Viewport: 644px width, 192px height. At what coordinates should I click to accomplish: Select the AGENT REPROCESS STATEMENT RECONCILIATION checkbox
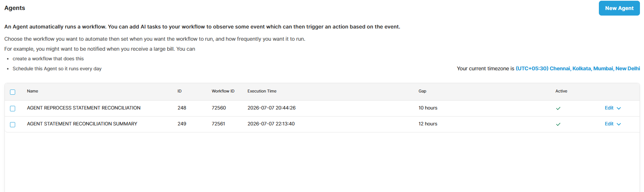tap(13, 108)
